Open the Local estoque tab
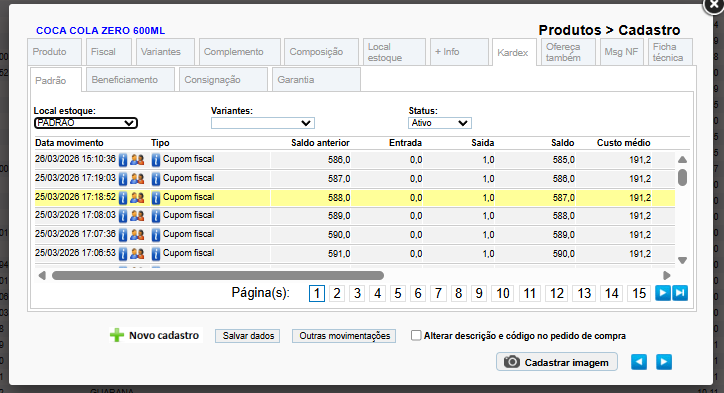Screen dimensions: 724x393 [394, 52]
